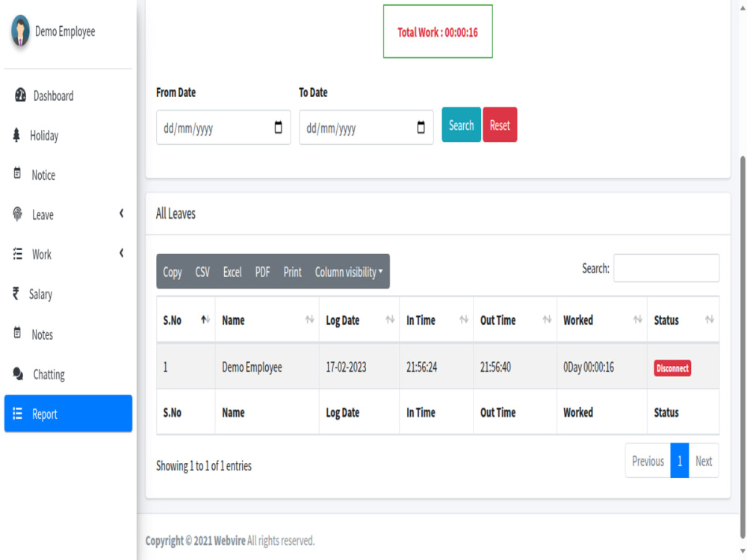This screenshot has height=560, width=747.
Task: Select pagination page 1
Action: (679, 461)
